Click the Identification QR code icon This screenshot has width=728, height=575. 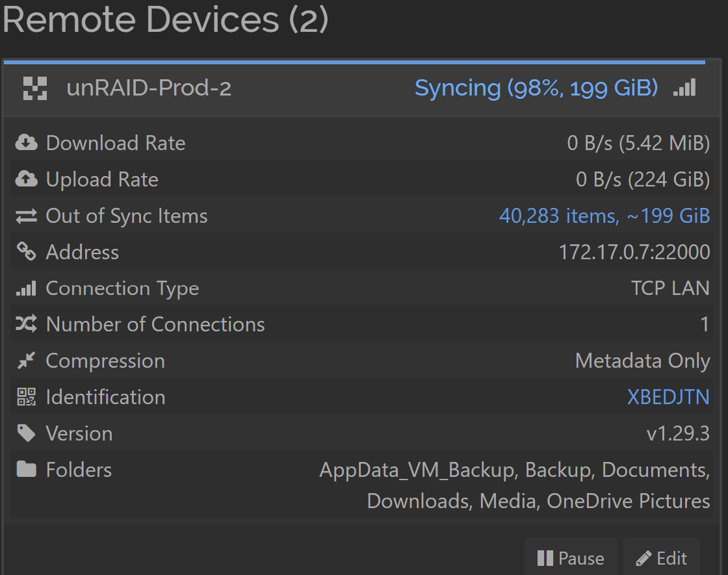coord(27,397)
